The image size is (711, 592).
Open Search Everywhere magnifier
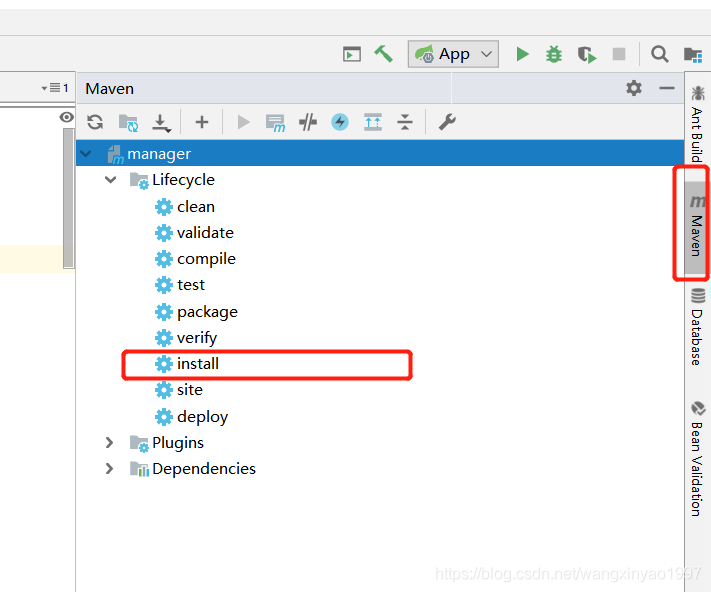pos(660,54)
